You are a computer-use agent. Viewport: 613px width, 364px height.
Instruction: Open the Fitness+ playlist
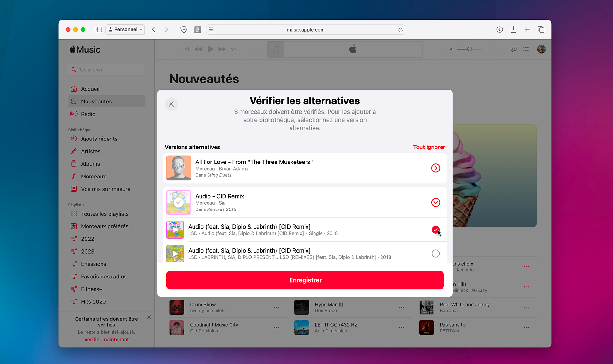click(x=106, y=289)
